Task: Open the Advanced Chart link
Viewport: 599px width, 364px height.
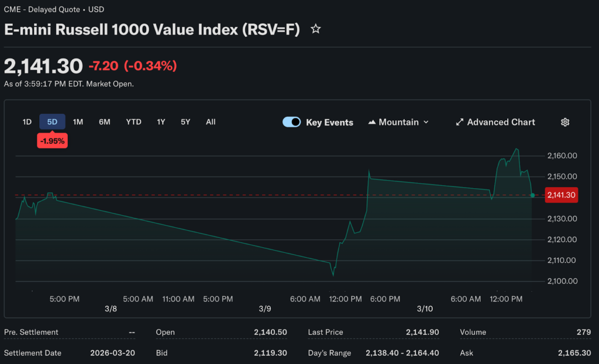Action: 501,122
